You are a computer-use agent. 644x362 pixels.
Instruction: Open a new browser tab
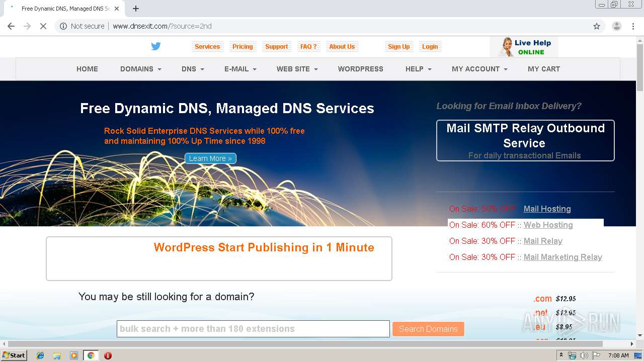point(136,9)
